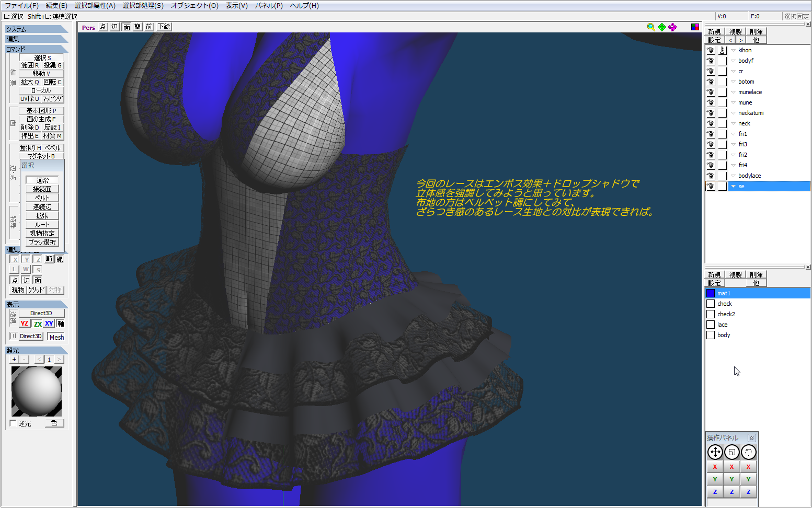Hide the bodyf object with eye icon
The width and height of the screenshot is (812, 508).
click(711, 61)
